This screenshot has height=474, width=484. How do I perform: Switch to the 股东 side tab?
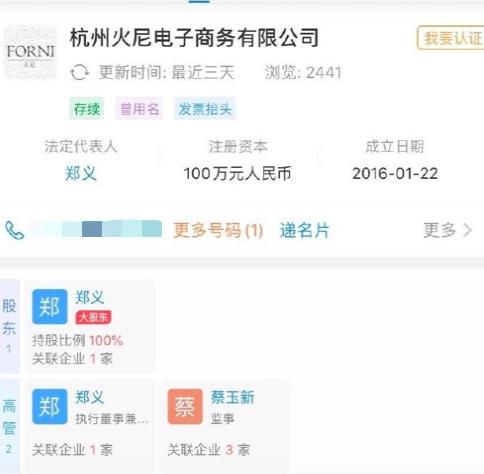pyautogui.click(x=9, y=326)
